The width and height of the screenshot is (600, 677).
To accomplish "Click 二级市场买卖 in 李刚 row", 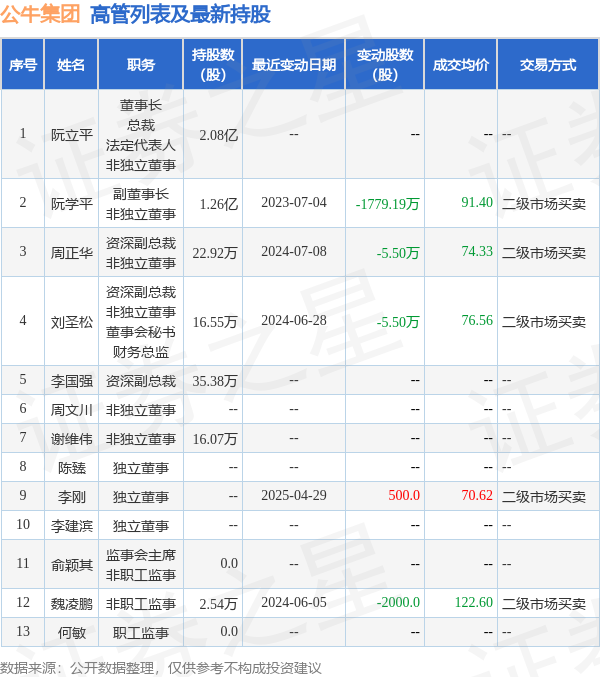I will 543,497.
